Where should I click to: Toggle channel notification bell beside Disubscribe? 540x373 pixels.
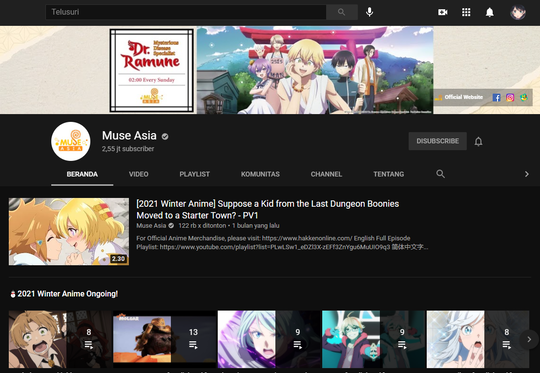[478, 141]
